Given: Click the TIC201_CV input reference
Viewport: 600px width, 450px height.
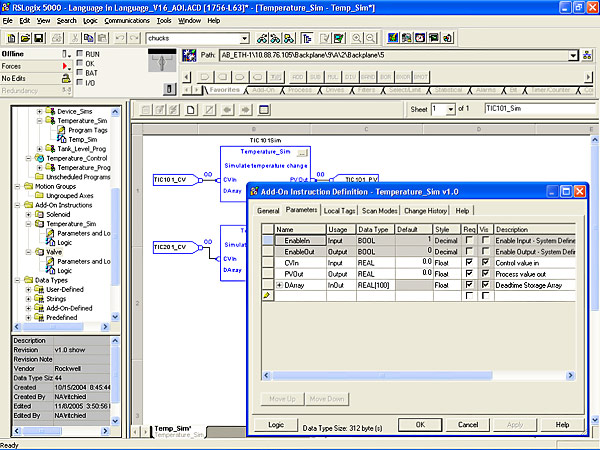Looking at the screenshot, I should click(176, 247).
